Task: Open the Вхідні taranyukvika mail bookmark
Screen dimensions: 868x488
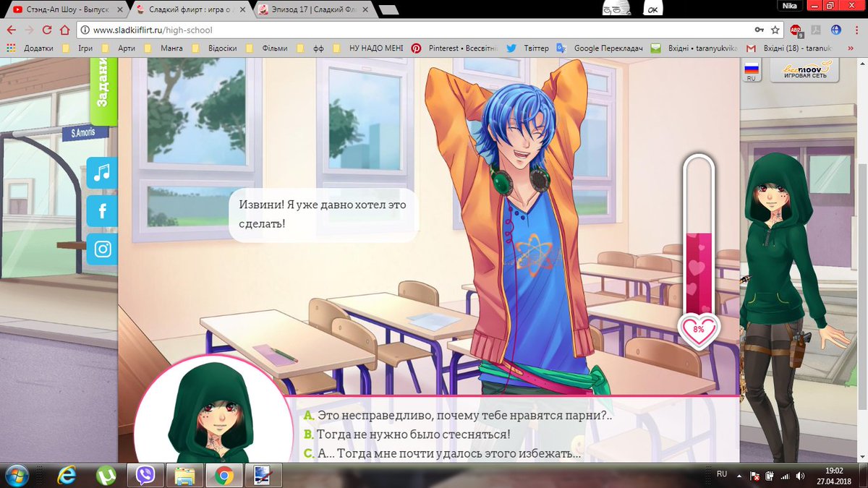Action: (x=693, y=48)
